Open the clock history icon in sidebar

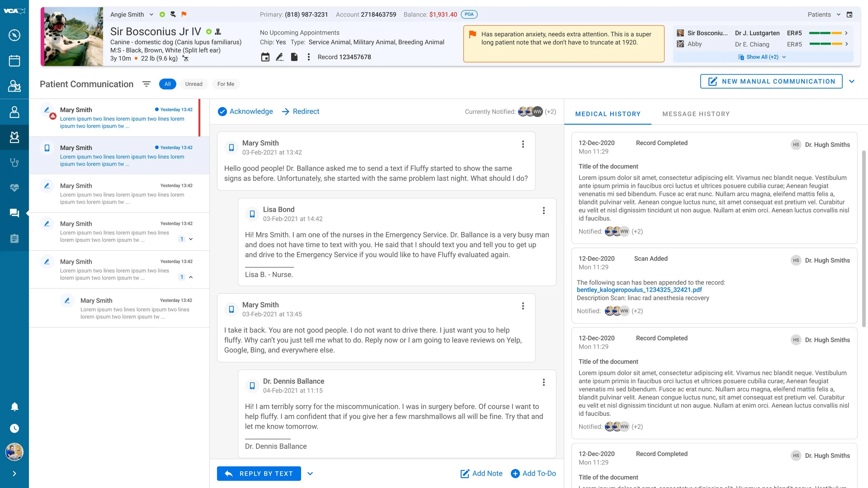14,428
